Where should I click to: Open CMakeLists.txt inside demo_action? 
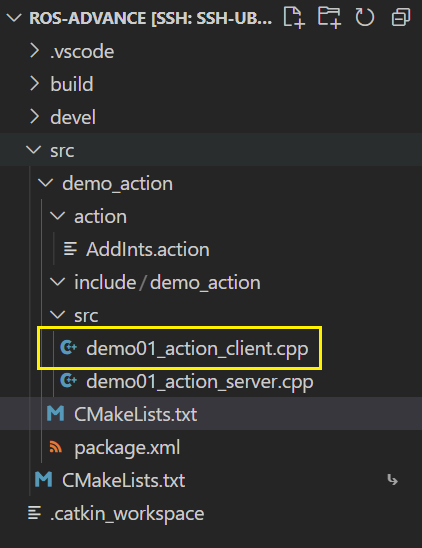(x=136, y=414)
